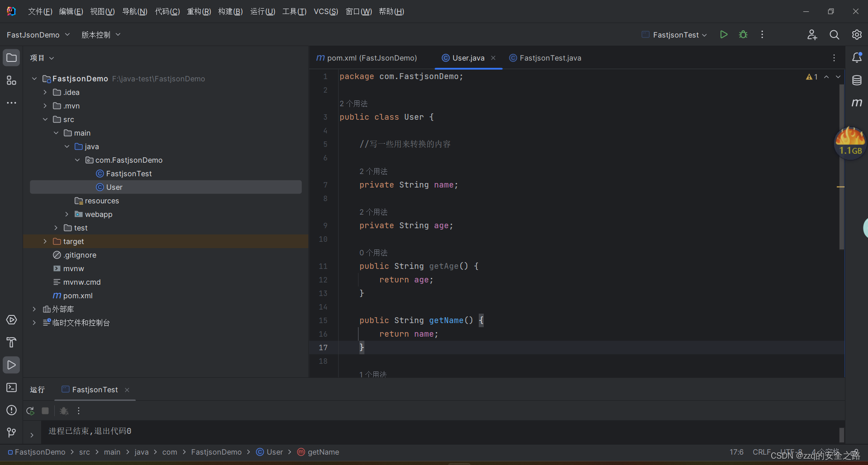Click the 17:6 caret position indicator
Viewport: 868px width, 465px height.
pos(736,452)
